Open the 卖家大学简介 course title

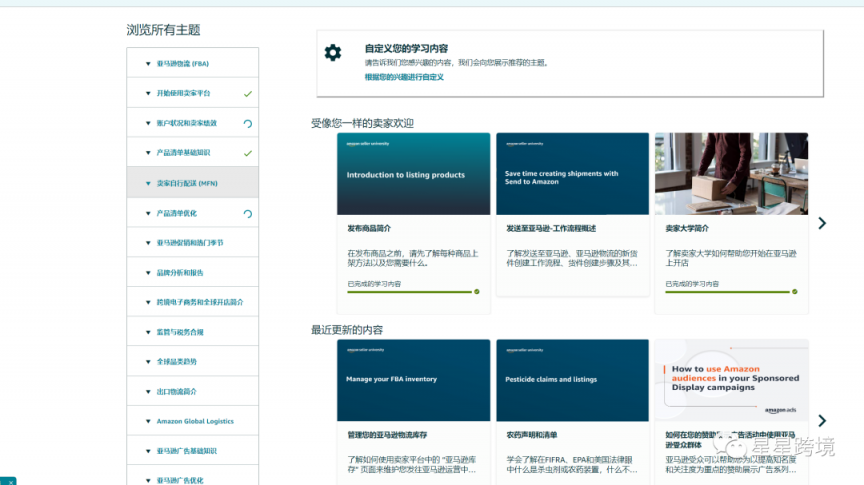coord(687,228)
